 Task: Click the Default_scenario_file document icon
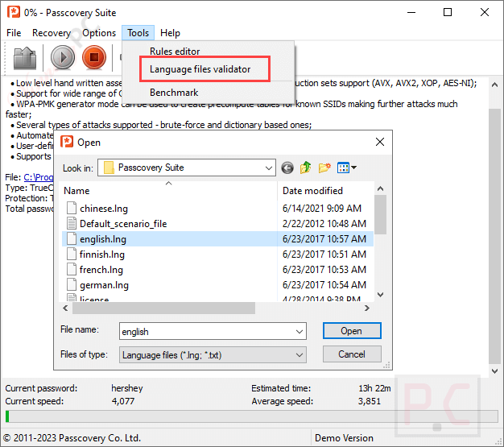tap(72, 224)
